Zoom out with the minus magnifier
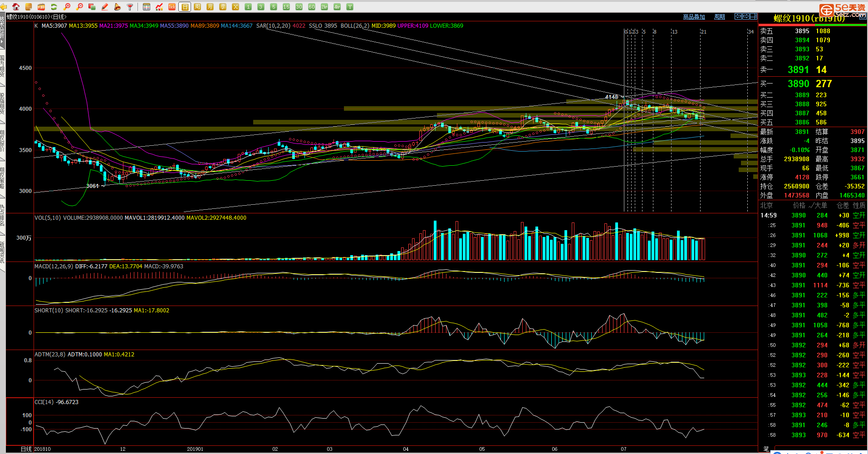This screenshot has width=868, height=454. (x=79, y=7)
